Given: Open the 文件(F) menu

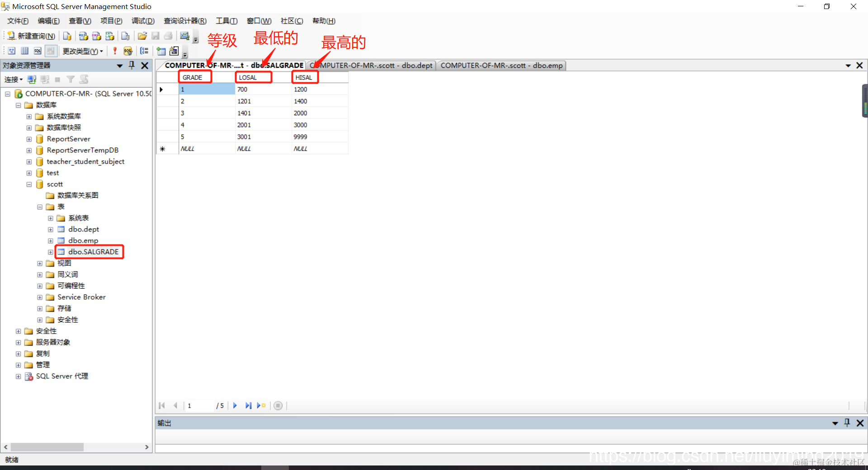Looking at the screenshot, I should (x=18, y=21).
